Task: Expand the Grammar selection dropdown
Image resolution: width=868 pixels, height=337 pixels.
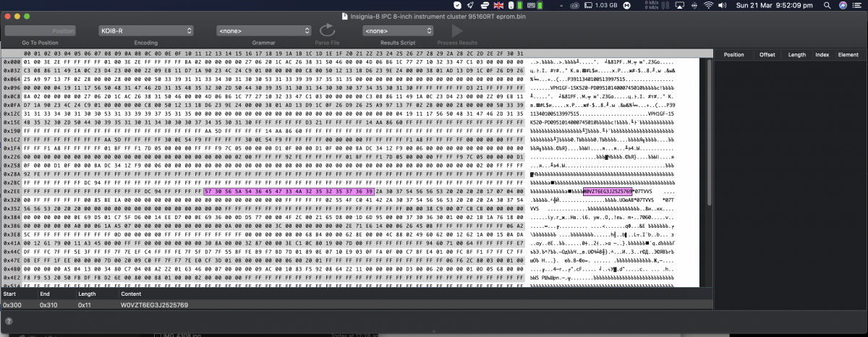Action: (263, 31)
